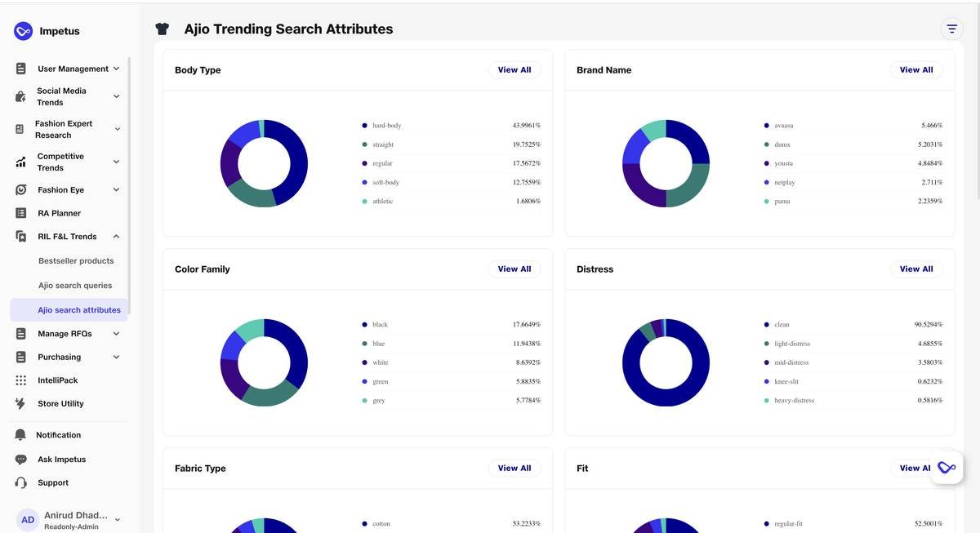
Task: Click View All for Fabric Type
Action: [x=514, y=469]
